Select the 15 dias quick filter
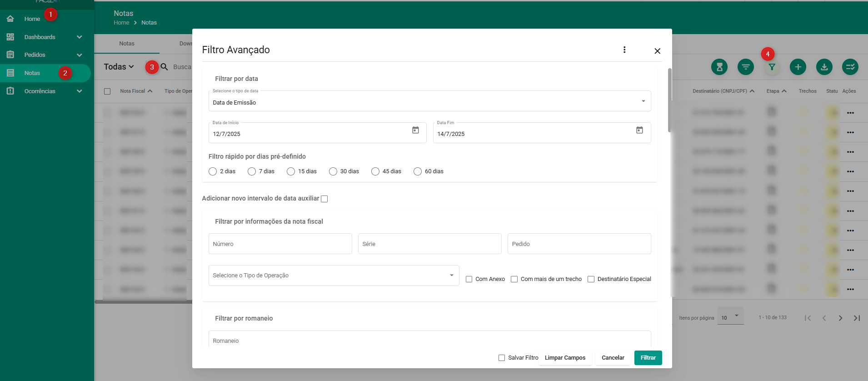868x381 pixels. (x=291, y=171)
